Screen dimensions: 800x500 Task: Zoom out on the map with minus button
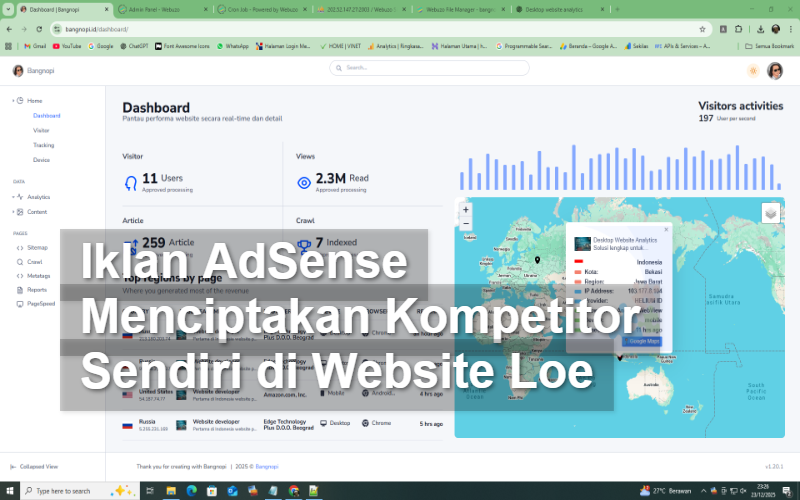tap(466, 223)
